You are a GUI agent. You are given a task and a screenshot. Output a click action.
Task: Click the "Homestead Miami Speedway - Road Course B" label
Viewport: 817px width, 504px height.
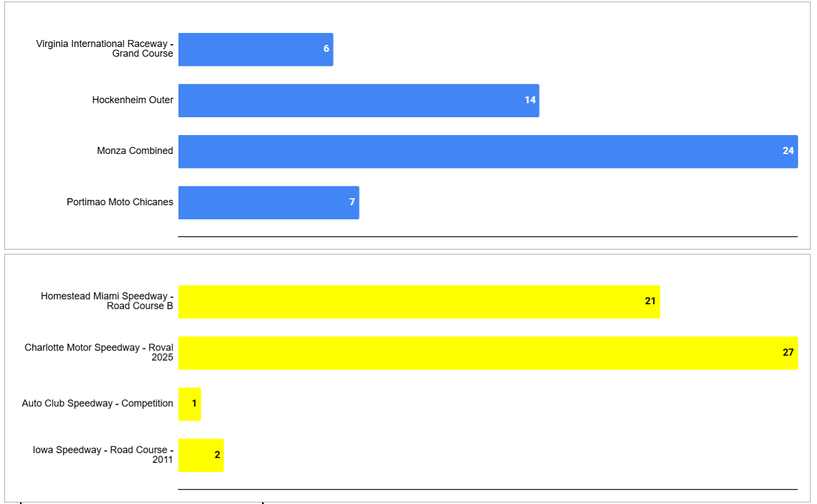pyautogui.click(x=107, y=301)
